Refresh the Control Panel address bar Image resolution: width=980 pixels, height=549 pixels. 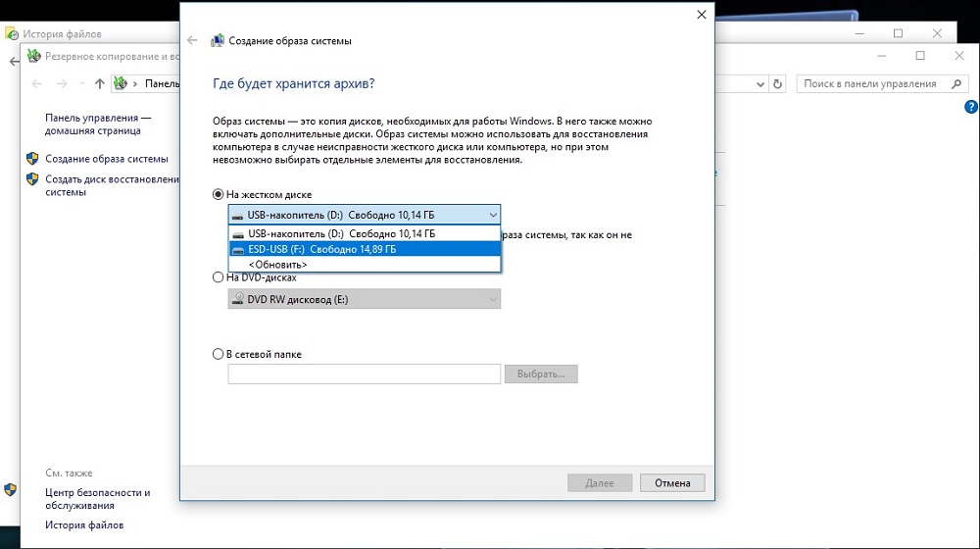(777, 83)
